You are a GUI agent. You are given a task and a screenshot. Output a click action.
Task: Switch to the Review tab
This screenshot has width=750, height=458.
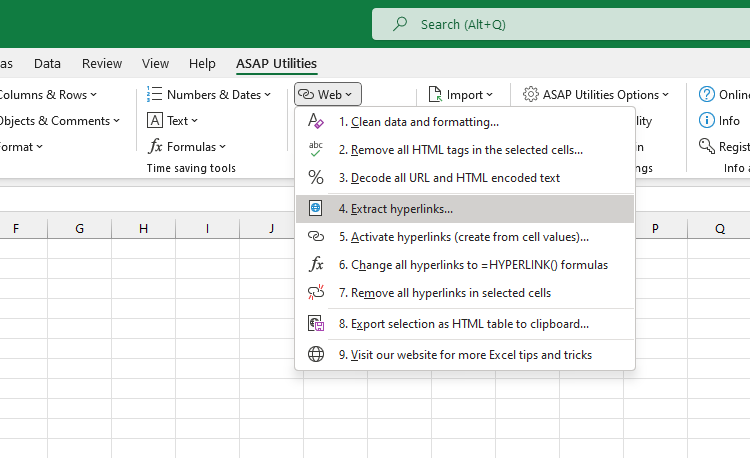[x=102, y=63]
